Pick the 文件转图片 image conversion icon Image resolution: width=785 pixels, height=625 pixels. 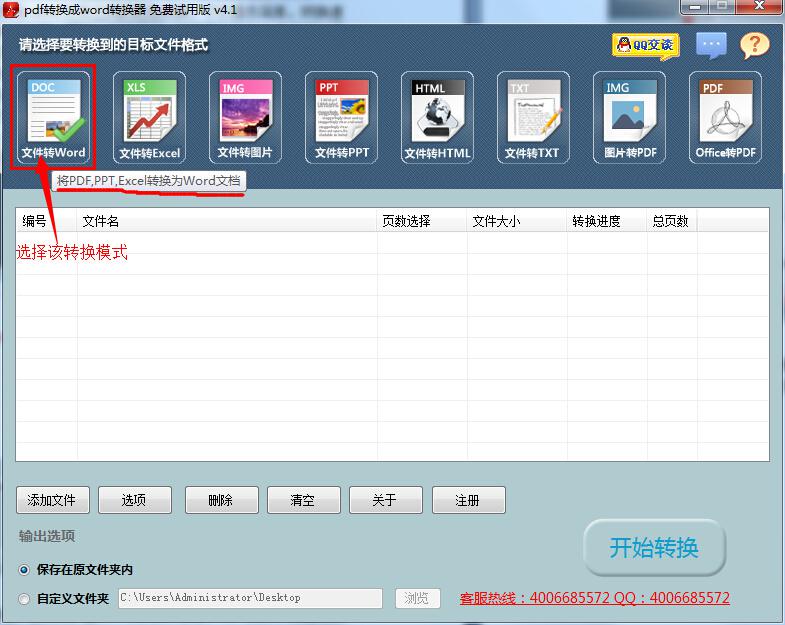pyautogui.click(x=245, y=117)
